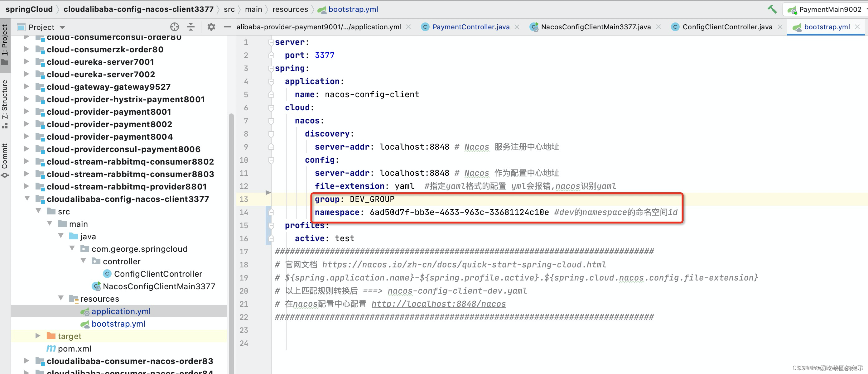Switch to NacosConfigClientMain3377.java tab
The height and width of the screenshot is (374, 868).
(596, 27)
